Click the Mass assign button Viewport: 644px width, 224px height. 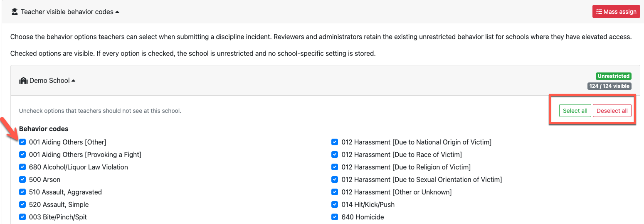coord(616,12)
